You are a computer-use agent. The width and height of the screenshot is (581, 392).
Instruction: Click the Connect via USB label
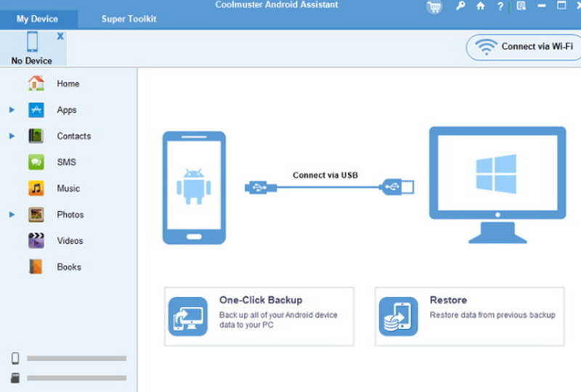pyautogui.click(x=325, y=175)
